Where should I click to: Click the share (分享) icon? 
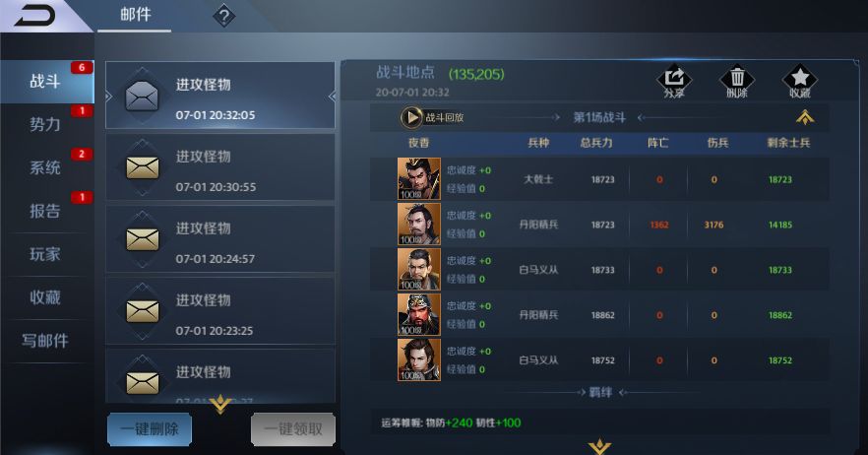674,82
